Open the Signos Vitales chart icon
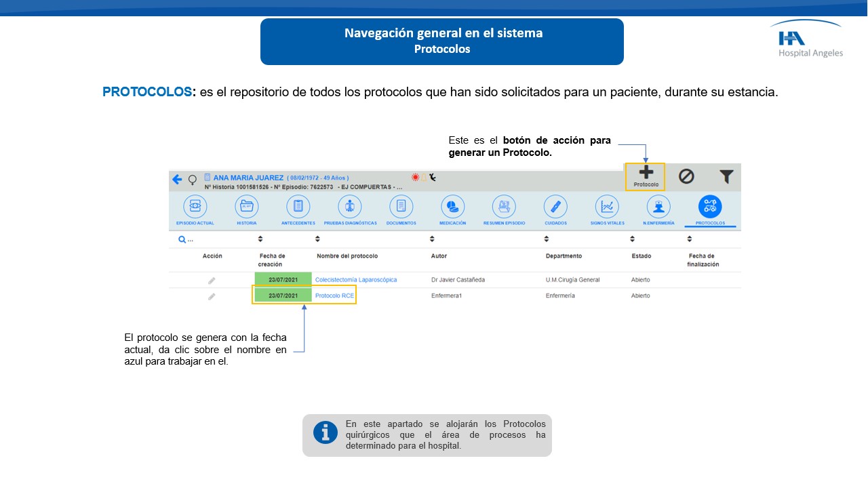The height and width of the screenshot is (488, 868). [607, 207]
